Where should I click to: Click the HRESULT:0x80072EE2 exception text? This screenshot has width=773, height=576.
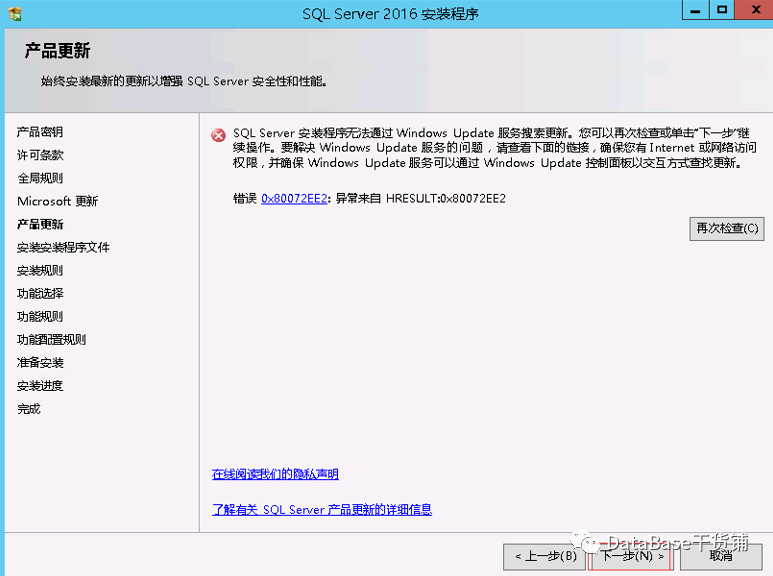tap(446, 198)
